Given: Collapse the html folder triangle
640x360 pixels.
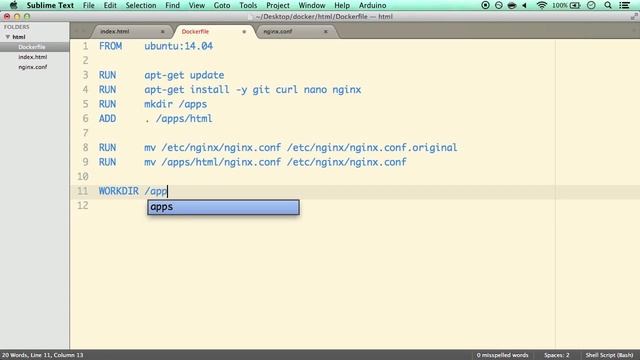Looking at the screenshot, I should (x=7, y=37).
